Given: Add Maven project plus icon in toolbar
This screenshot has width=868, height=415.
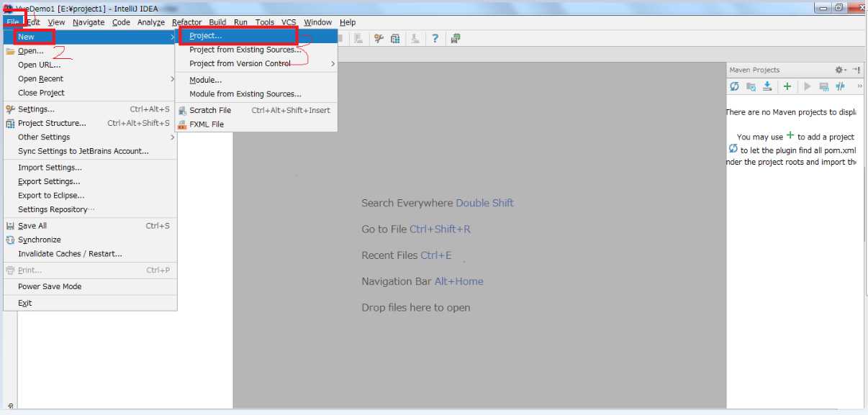Looking at the screenshot, I should click(x=787, y=86).
